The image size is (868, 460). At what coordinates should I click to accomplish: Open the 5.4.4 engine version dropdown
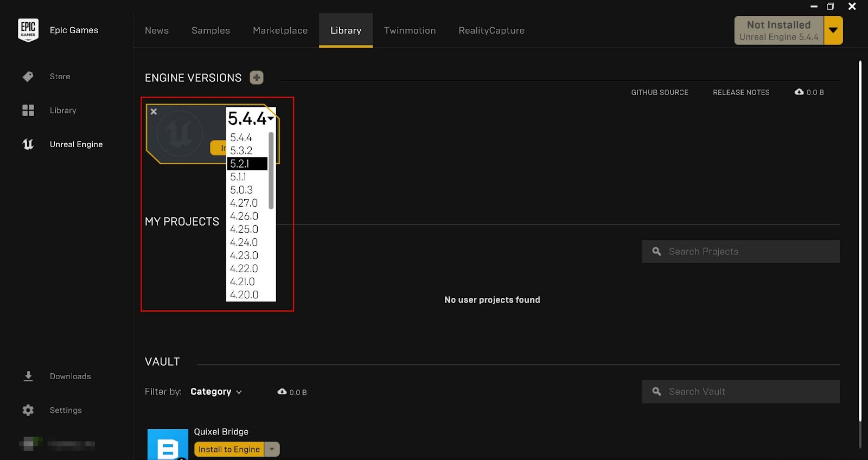tap(251, 118)
